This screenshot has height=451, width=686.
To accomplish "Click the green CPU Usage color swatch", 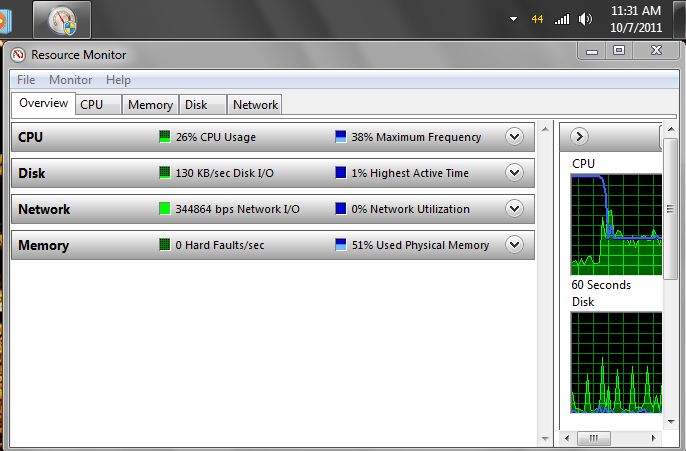I will click(x=164, y=136).
